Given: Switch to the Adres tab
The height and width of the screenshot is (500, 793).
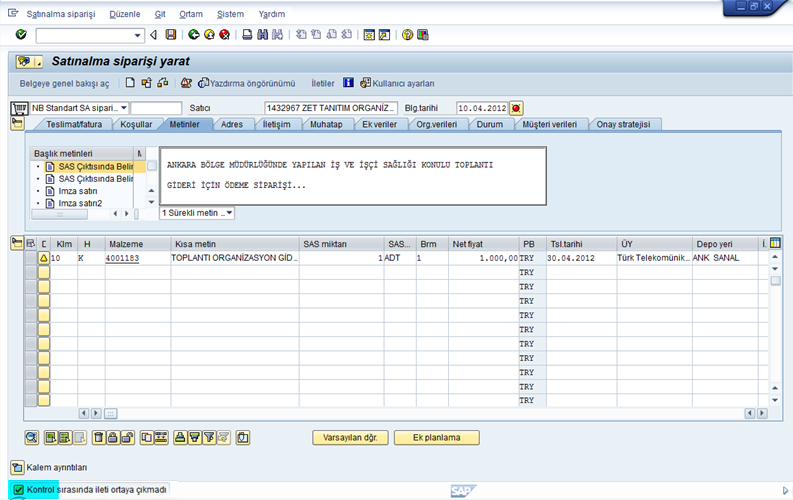Looking at the screenshot, I should pyautogui.click(x=232, y=124).
